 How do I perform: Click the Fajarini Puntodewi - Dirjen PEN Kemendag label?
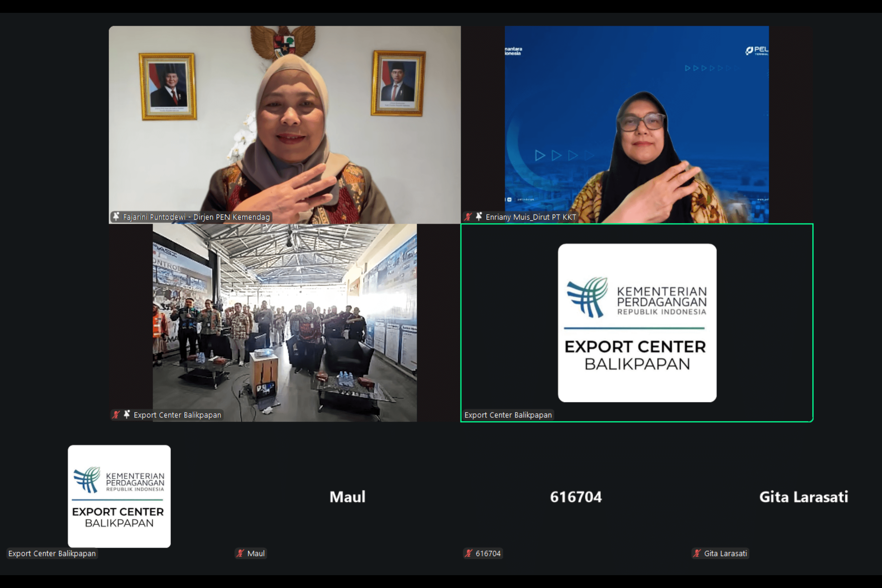point(196,217)
